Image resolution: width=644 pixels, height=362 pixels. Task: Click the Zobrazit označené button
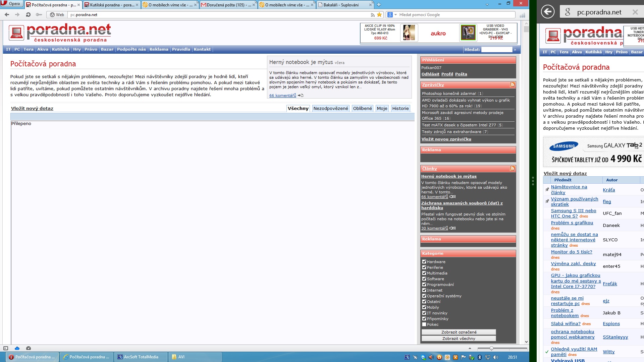(x=459, y=332)
